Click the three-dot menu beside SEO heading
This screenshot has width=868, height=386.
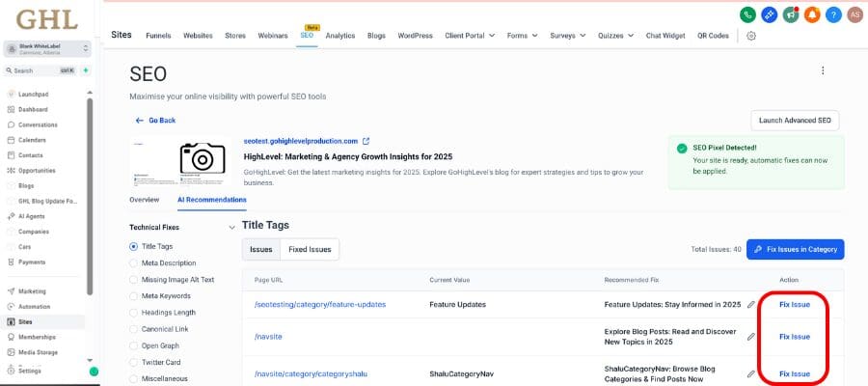pos(823,70)
